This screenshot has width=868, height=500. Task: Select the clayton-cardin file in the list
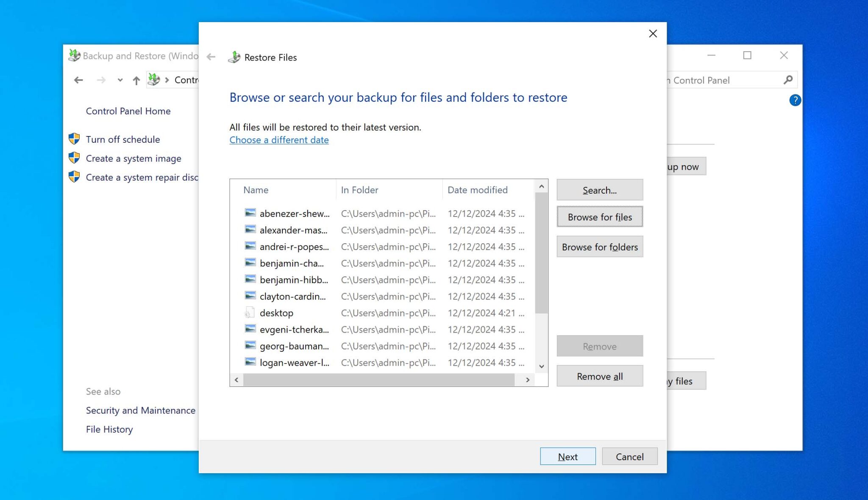[292, 296]
